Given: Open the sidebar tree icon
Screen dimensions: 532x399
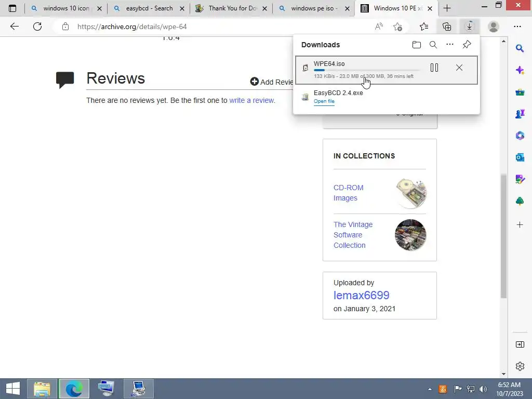Looking at the screenshot, I should (520, 201).
